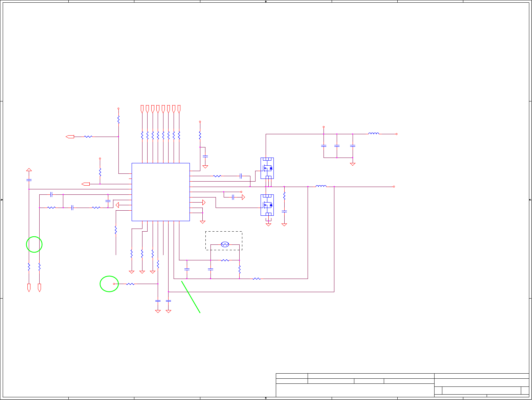Screen dimensions: 532x400
Task: Select the right off-page connector at the bottom left
Action: (39, 288)
